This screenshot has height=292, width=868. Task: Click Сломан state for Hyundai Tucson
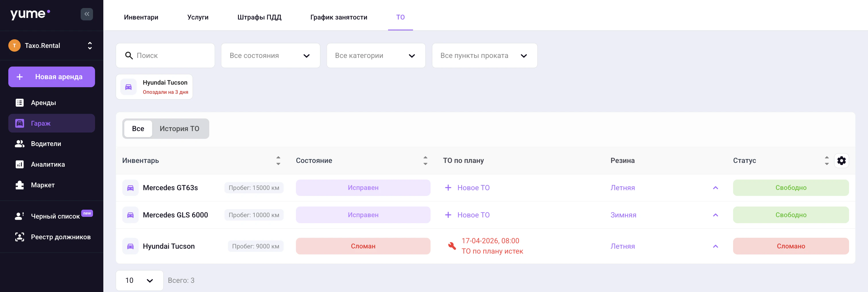click(x=363, y=246)
